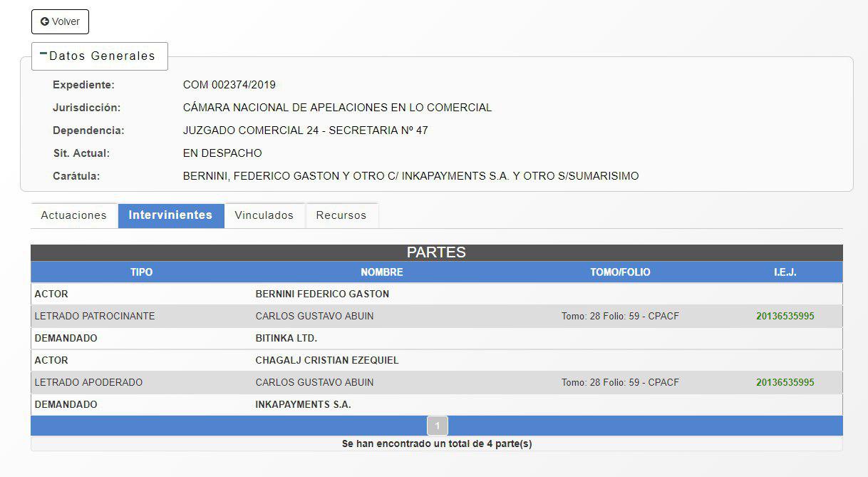Click the total de 4 parte(s) summary
Viewport: 868px width, 477px height.
pyautogui.click(x=437, y=443)
